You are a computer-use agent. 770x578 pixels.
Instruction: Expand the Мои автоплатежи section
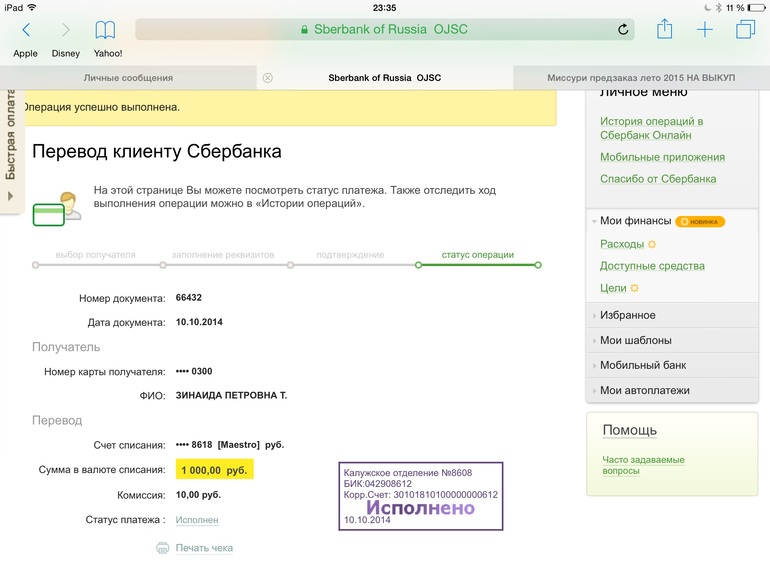[x=672, y=390]
